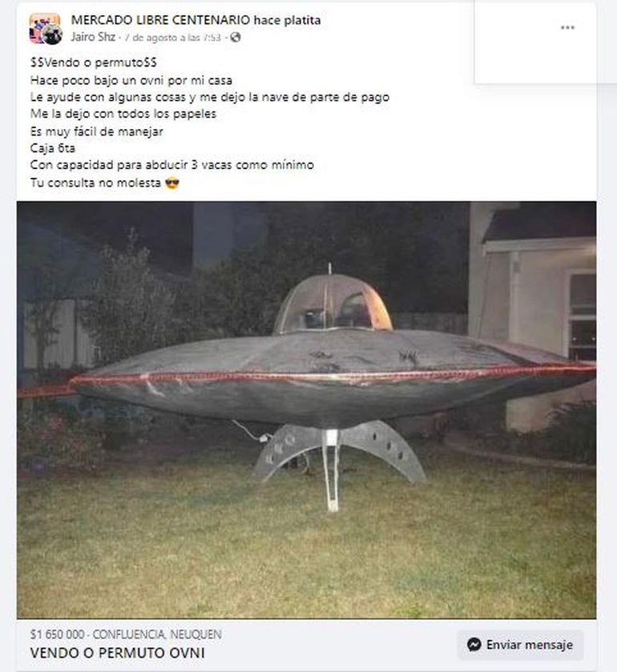Click the post timestamp 7 de agosto
The height and width of the screenshot is (672, 617).
[x=173, y=38]
